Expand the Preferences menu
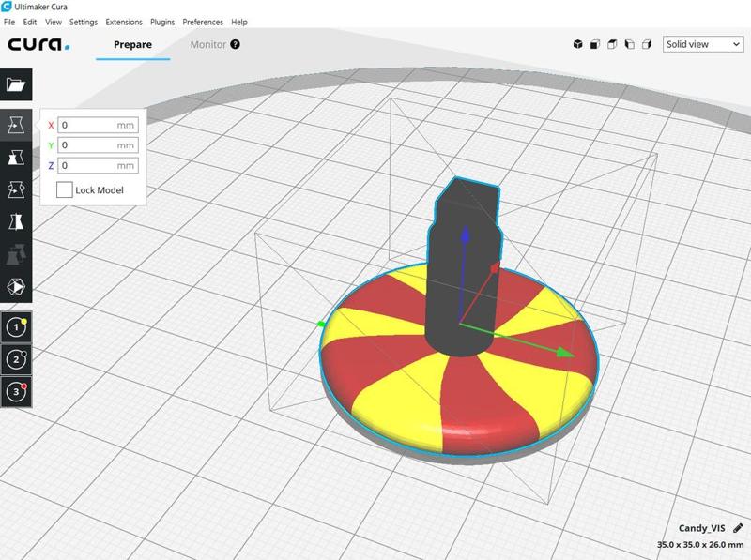The width and height of the screenshot is (751, 560). pos(202,22)
